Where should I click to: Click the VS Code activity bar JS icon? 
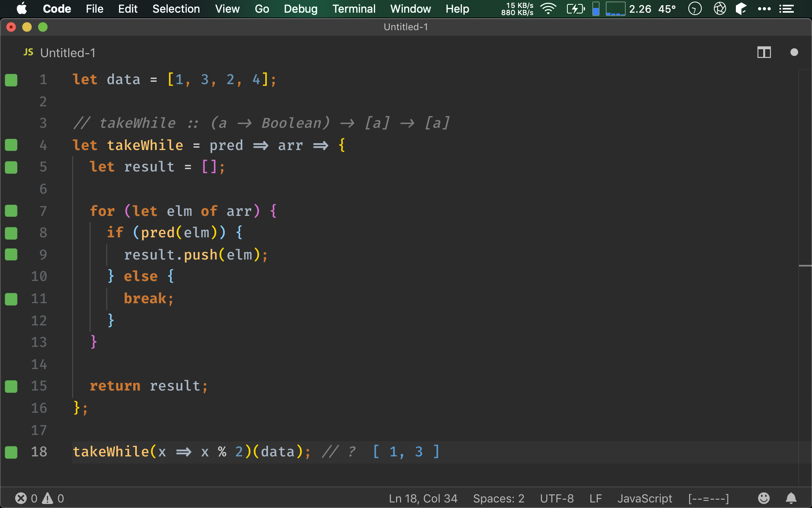tap(28, 53)
